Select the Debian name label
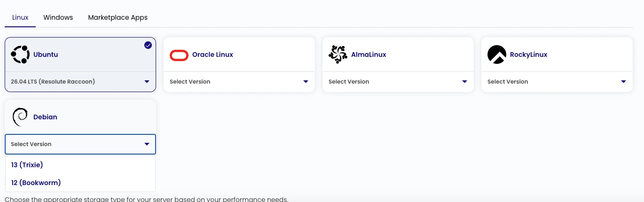This screenshot has height=202, width=644. tap(45, 117)
